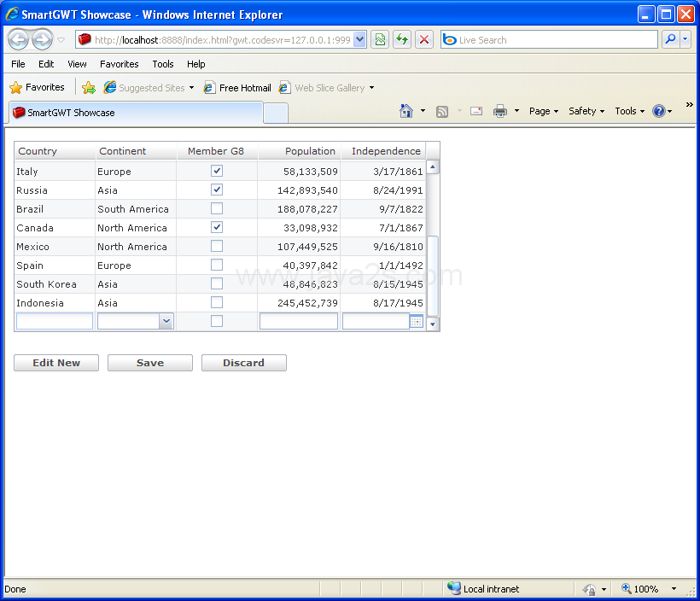Click the toolbar overflow chevron

click(x=689, y=104)
